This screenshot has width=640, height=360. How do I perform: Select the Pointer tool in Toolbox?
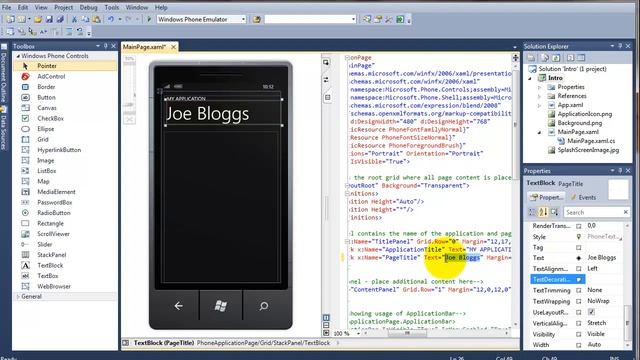[65, 66]
